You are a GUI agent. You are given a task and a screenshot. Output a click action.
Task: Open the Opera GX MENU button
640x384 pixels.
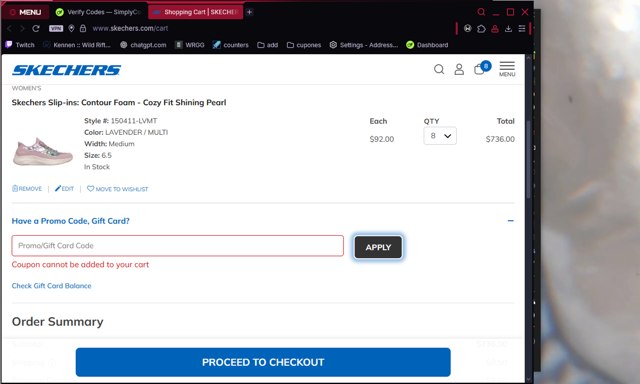25,12
